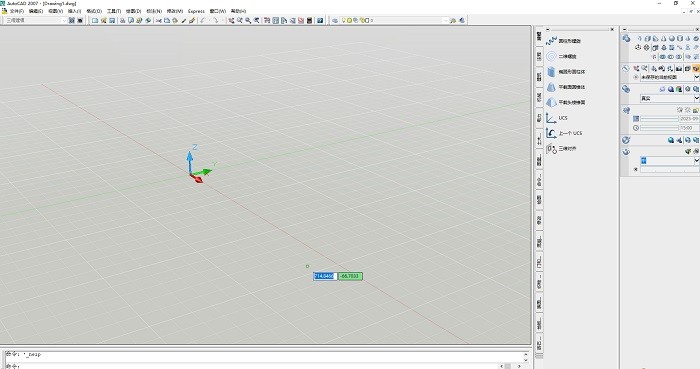Click the dashboard panel minimize dash button
This screenshot has width=700, height=369.
(x=625, y=29)
